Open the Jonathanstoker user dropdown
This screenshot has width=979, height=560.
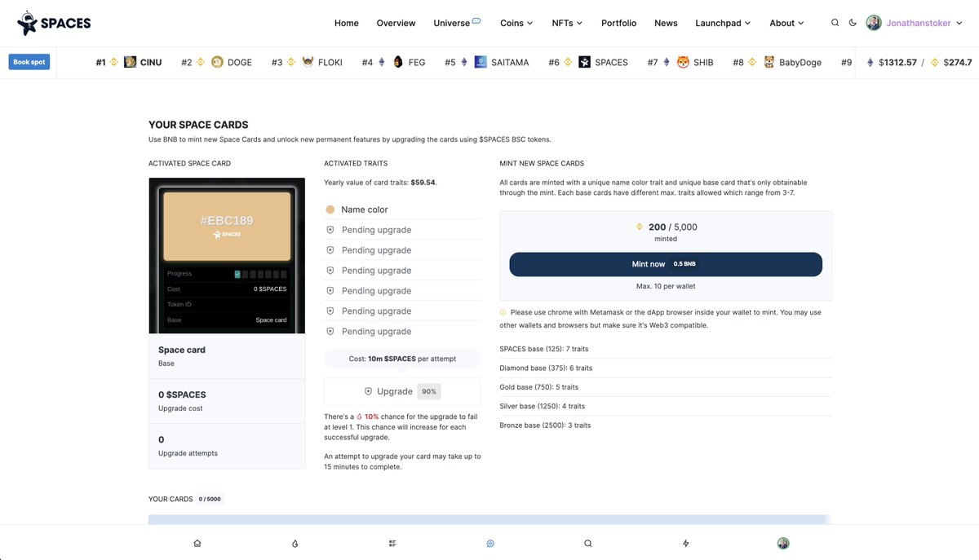click(x=924, y=23)
